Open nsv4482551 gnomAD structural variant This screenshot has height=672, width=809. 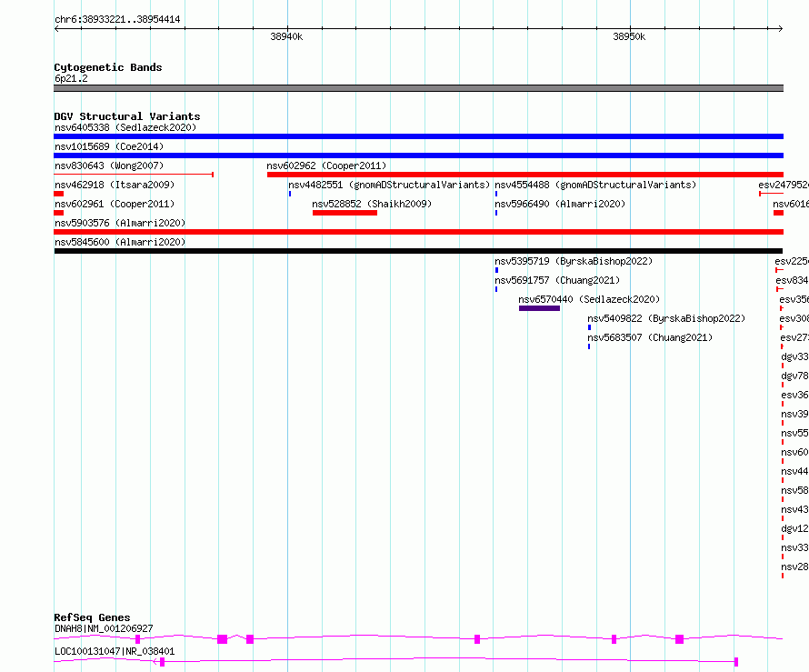pos(389,185)
